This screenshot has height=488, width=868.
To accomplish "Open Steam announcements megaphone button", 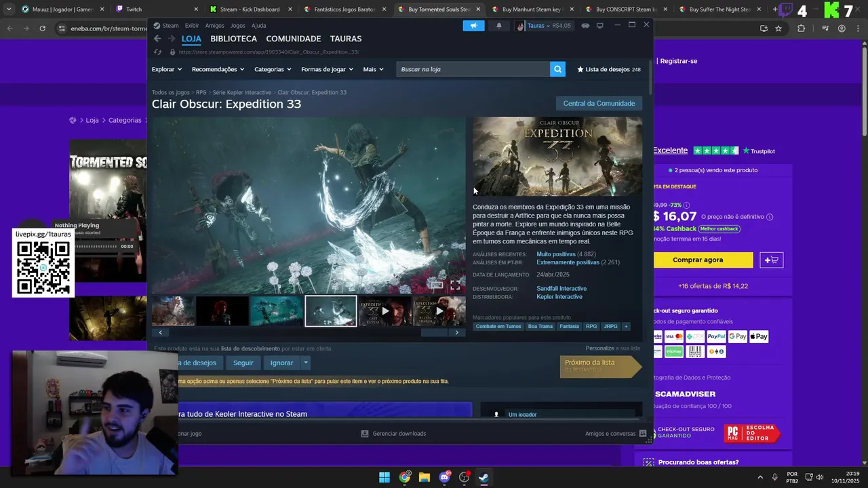I will pos(473,25).
